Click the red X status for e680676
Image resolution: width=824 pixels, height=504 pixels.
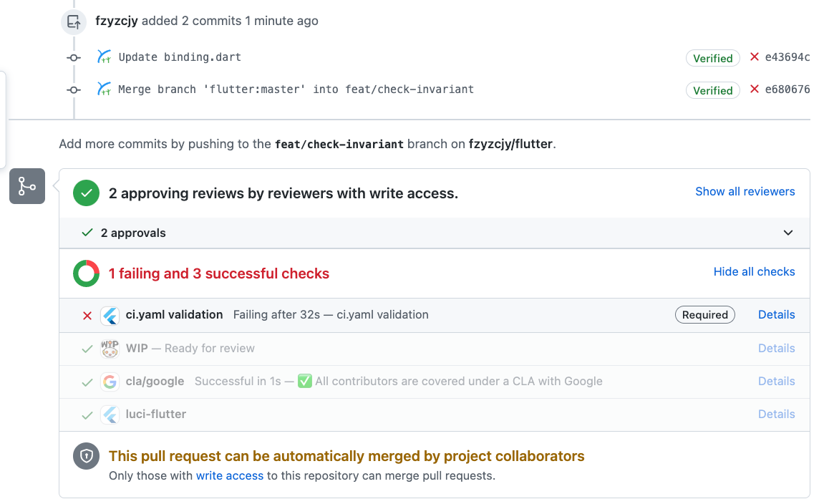point(754,89)
